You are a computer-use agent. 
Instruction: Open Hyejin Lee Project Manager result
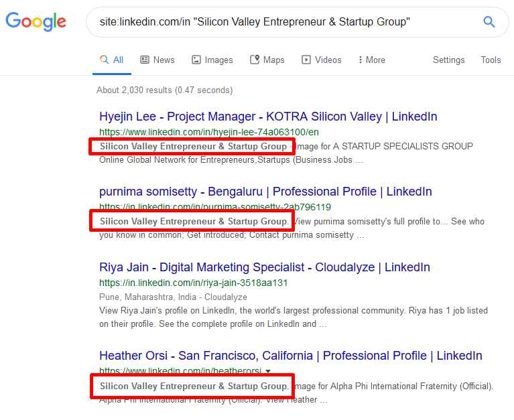[x=268, y=117]
